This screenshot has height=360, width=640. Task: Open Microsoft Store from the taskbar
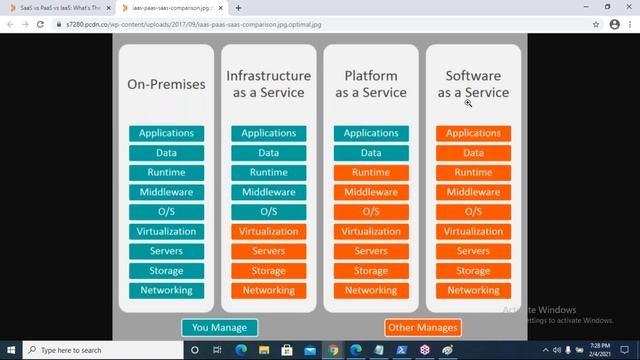click(x=287, y=350)
